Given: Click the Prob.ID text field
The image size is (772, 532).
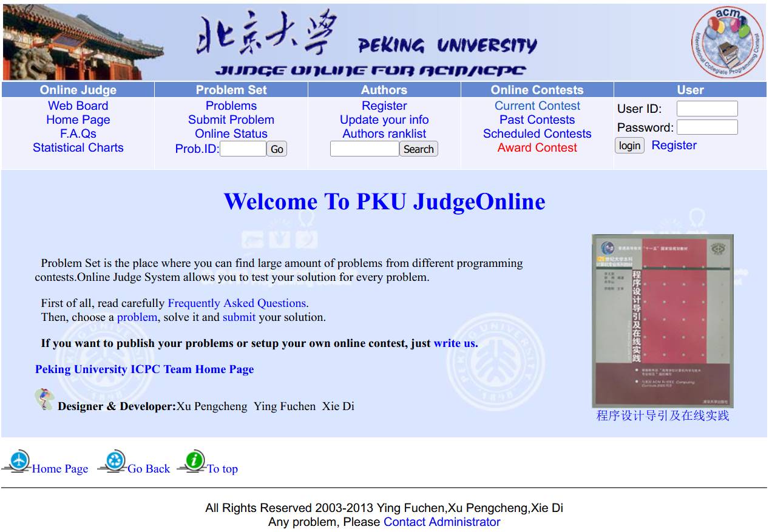Looking at the screenshot, I should pyautogui.click(x=242, y=149).
